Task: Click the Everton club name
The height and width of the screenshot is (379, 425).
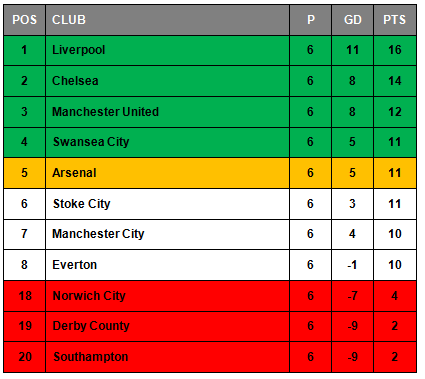Action: point(75,265)
